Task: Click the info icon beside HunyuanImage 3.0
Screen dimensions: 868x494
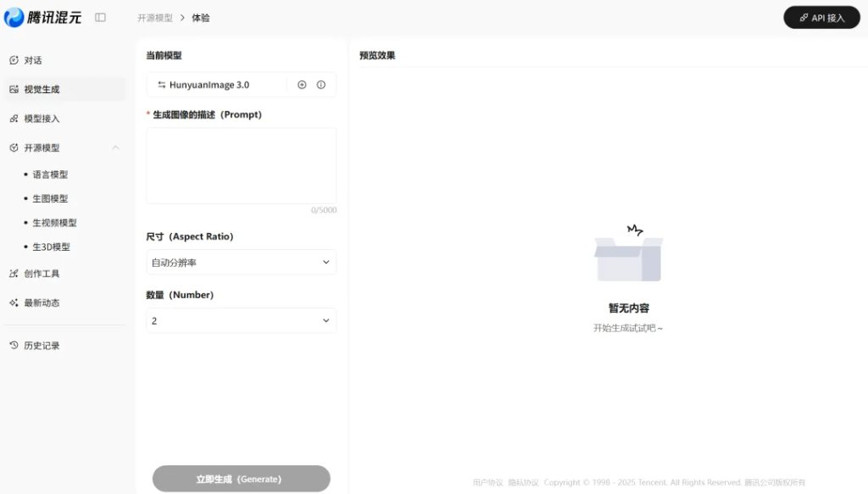Action: coord(321,85)
